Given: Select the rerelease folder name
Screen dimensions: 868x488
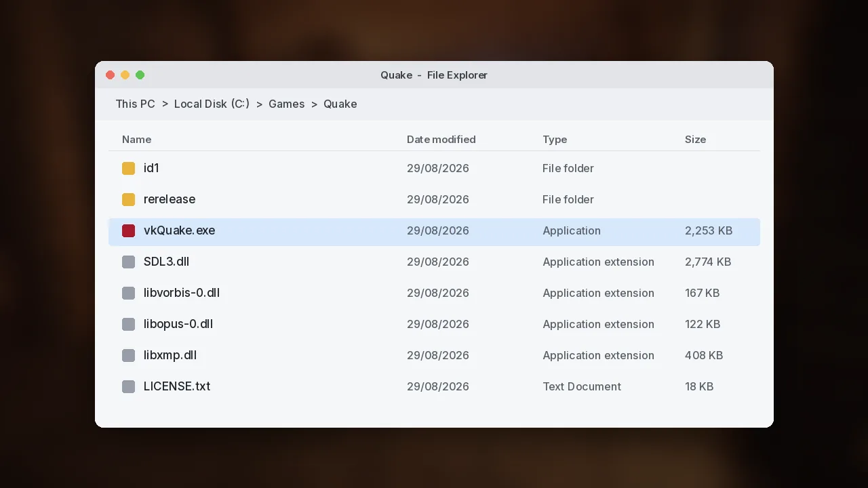Looking at the screenshot, I should click(x=170, y=199).
